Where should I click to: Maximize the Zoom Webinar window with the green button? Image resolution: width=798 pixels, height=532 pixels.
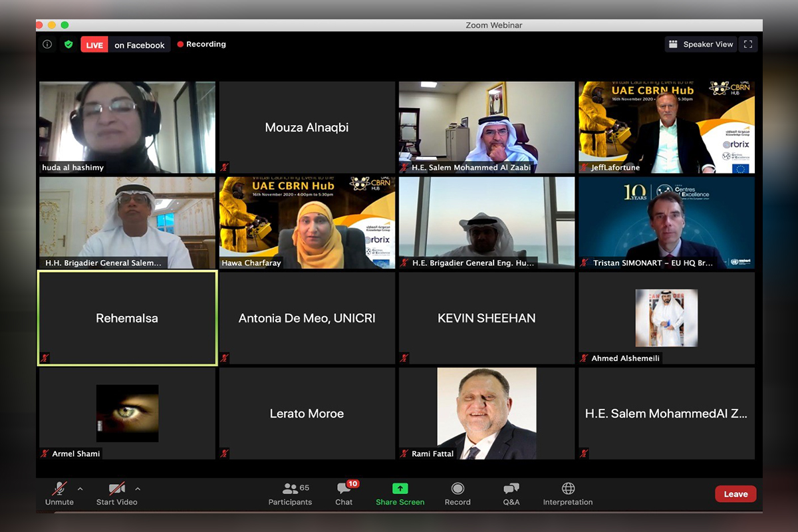[65, 25]
